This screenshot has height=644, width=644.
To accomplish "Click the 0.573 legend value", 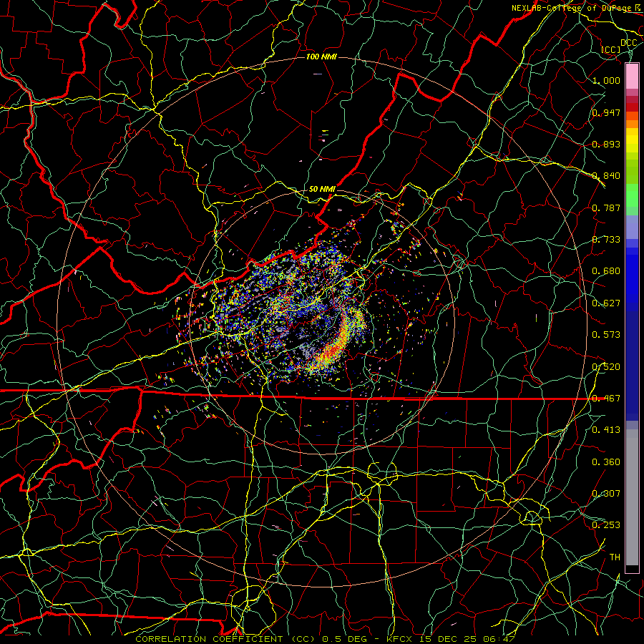I will click(x=606, y=335).
